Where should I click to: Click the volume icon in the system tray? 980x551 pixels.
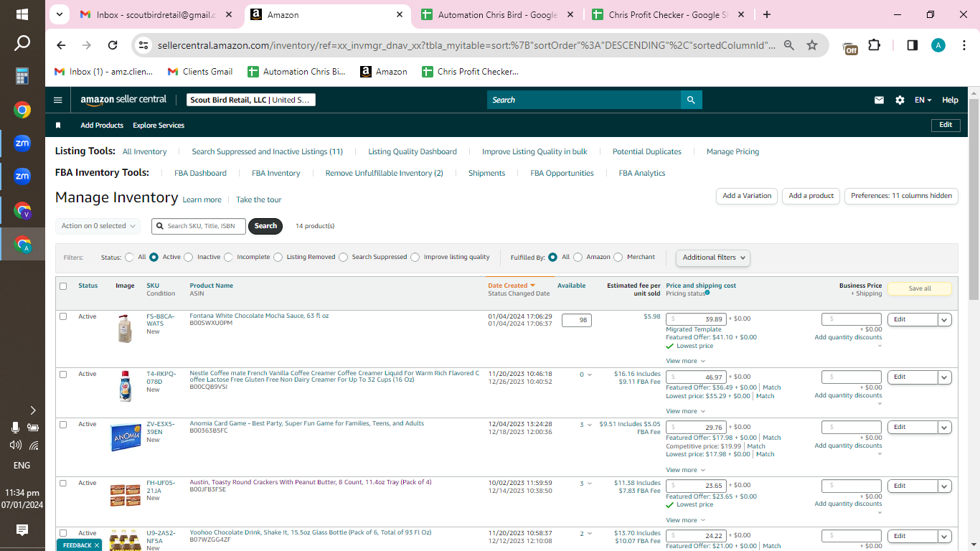tap(15, 445)
